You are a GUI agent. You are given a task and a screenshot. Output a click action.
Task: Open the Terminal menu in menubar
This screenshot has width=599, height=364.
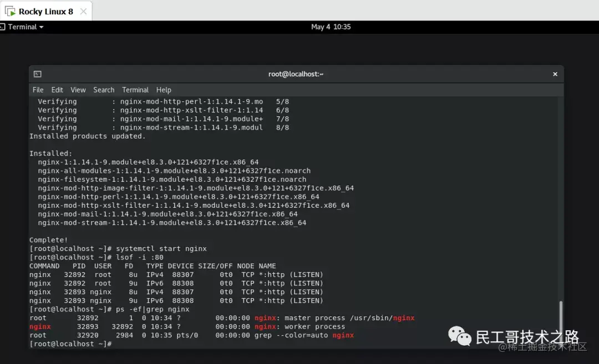[x=135, y=90]
